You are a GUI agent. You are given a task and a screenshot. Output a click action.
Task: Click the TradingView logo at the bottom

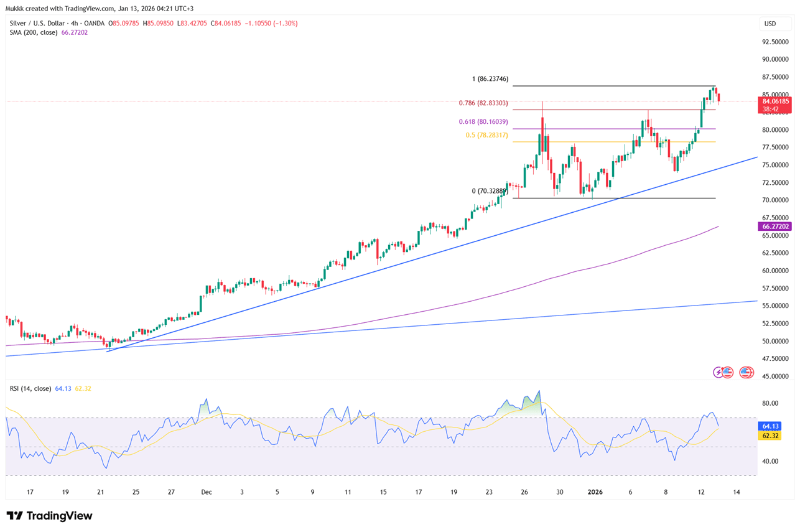coord(49,516)
